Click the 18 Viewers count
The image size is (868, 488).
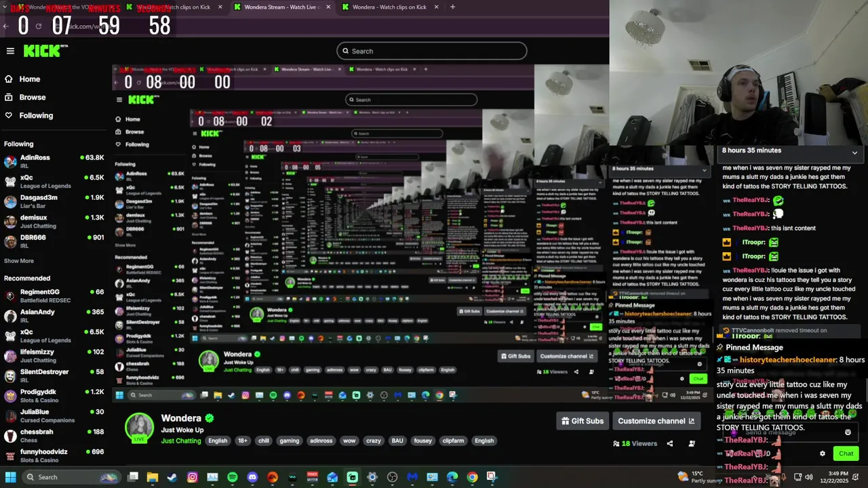tap(635, 443)
